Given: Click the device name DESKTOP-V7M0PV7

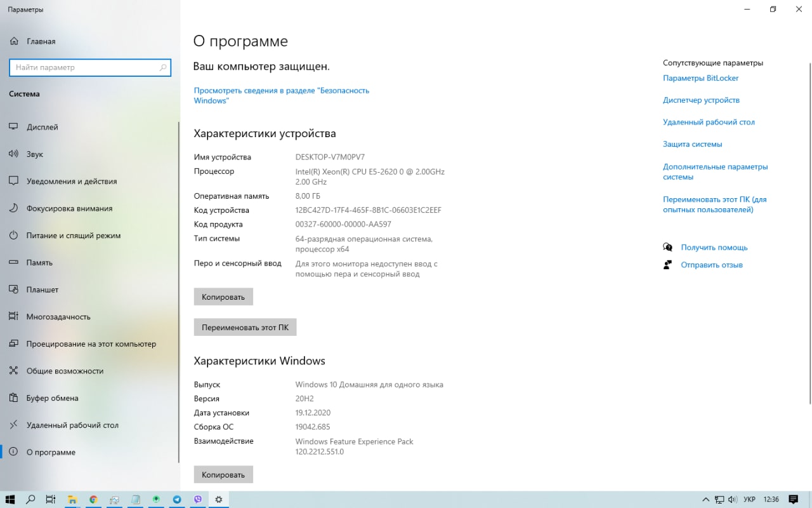Looking at the screenshot, I should (x=330, y=157).
